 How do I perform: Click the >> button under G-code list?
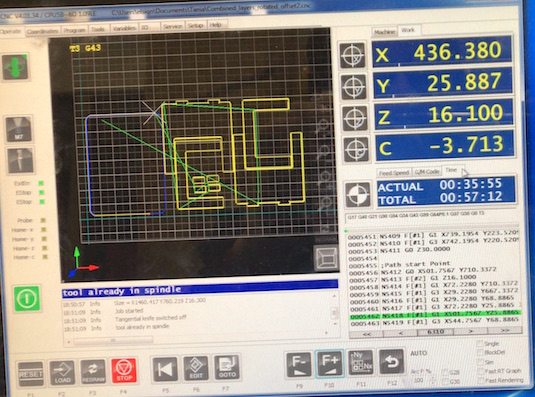coord(505,330)
